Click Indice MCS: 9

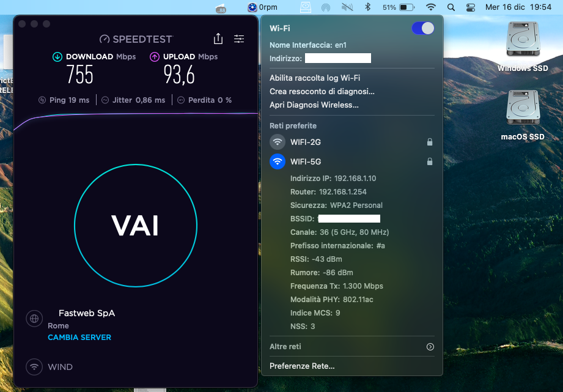315,313
